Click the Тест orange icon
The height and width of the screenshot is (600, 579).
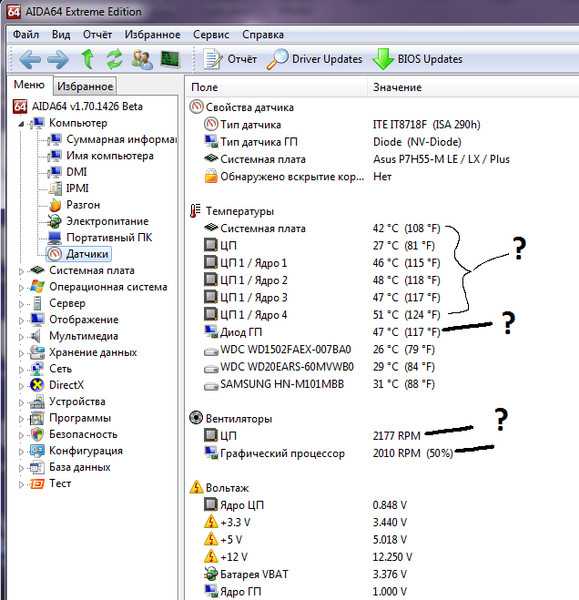pyautogui.click(x=37, y=484)
